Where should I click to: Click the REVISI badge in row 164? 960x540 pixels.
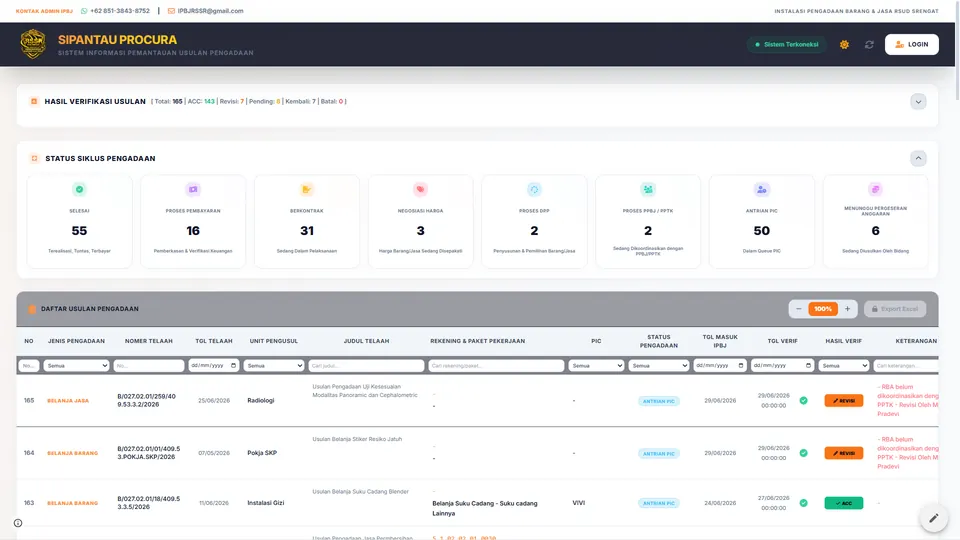tap(844, 453)
